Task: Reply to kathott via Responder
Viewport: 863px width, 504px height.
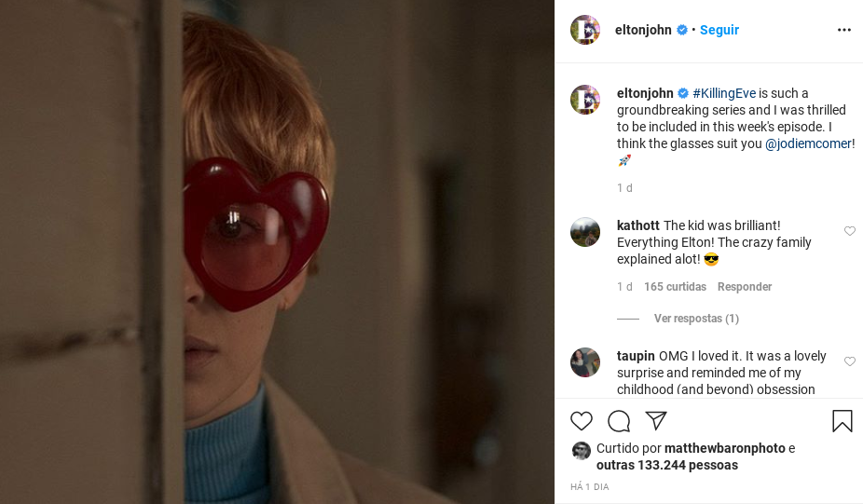Action: (745, 287)
